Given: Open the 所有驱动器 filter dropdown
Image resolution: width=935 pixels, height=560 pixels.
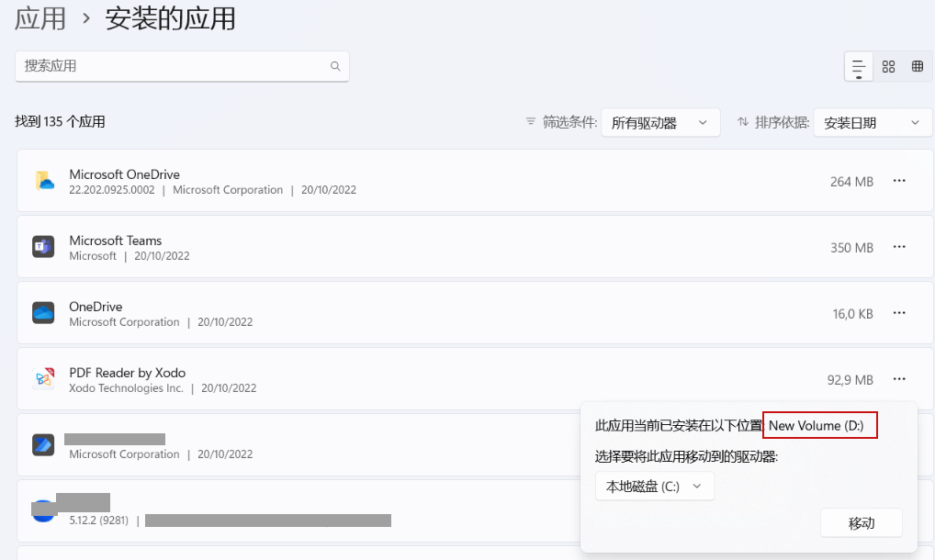Looking at the screenshot, I should coord(660,123).
